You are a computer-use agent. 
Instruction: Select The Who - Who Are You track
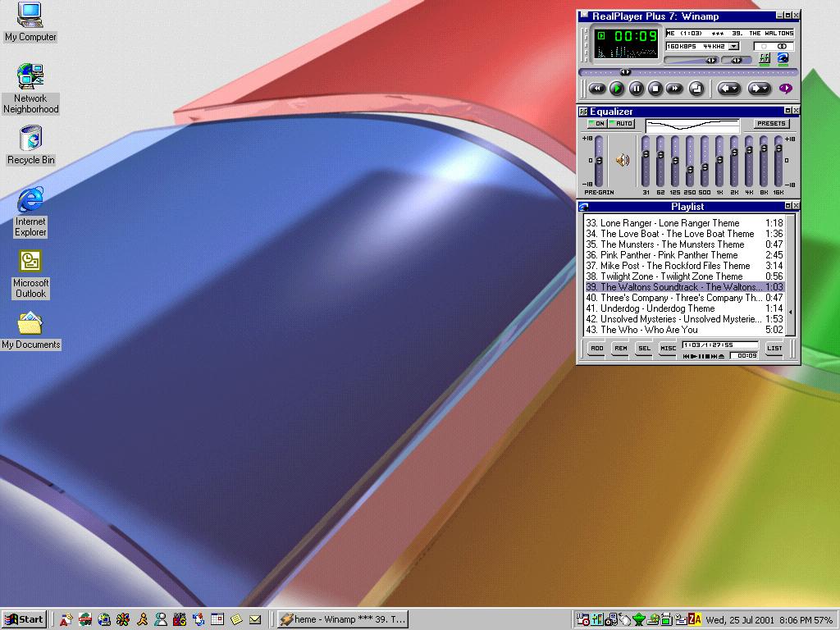[648, 330]
